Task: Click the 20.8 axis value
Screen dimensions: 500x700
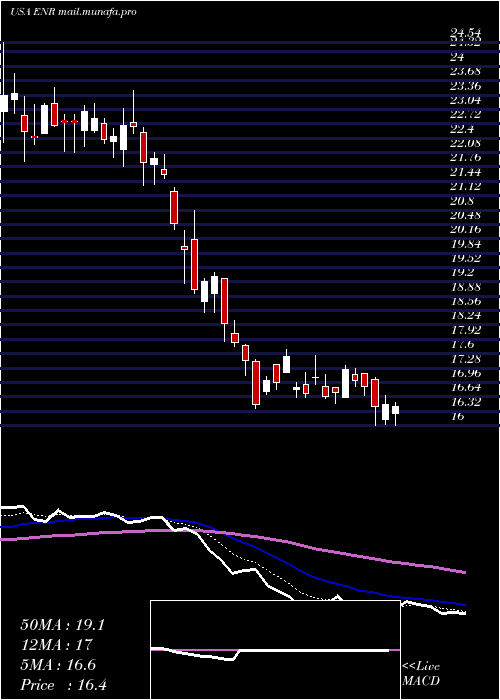Action: [x=461, y=200]
